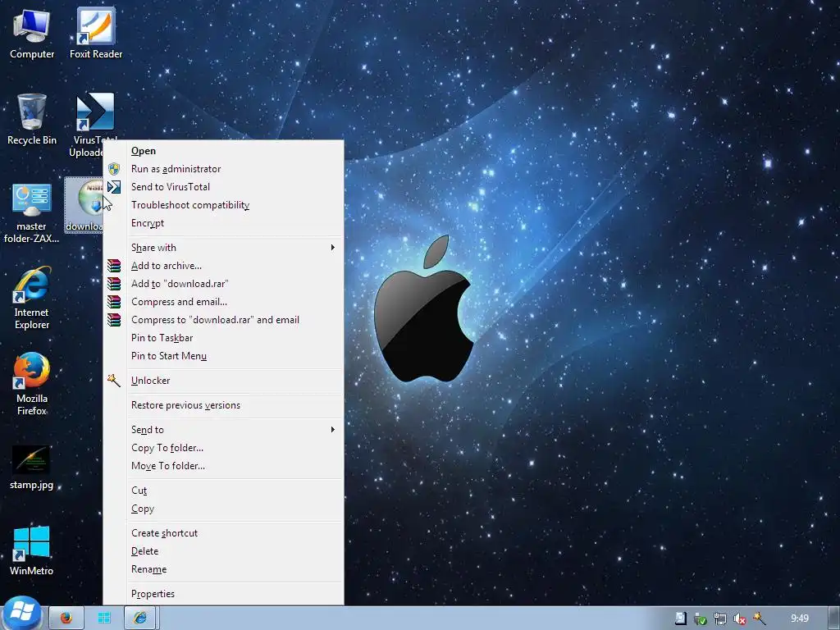Viewport: 840px width, 630px height.
Task: Choose Add to "download.rar"
Action: pyautogui.click(x=223, y=284)
